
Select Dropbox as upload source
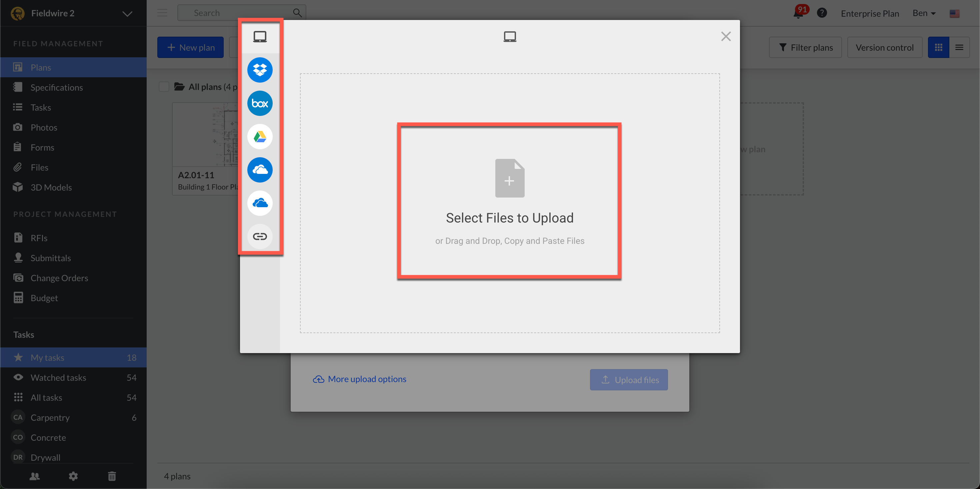click(x=260, y=70)
